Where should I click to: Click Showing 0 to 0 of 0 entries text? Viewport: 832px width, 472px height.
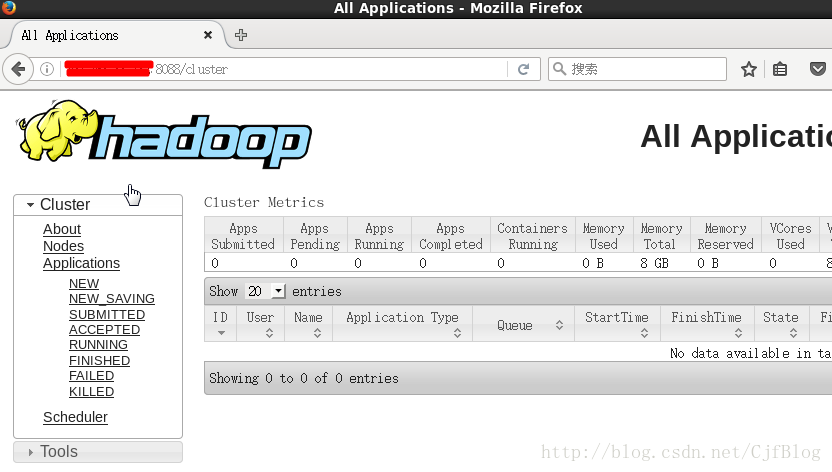(304, 378)
